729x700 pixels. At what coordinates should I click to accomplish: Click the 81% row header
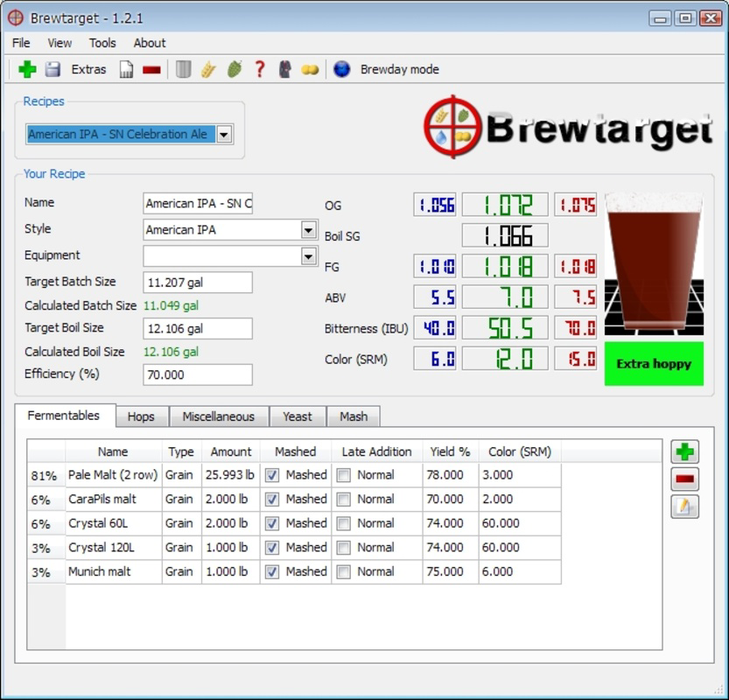pyautogui.click(x=46, y=475)
